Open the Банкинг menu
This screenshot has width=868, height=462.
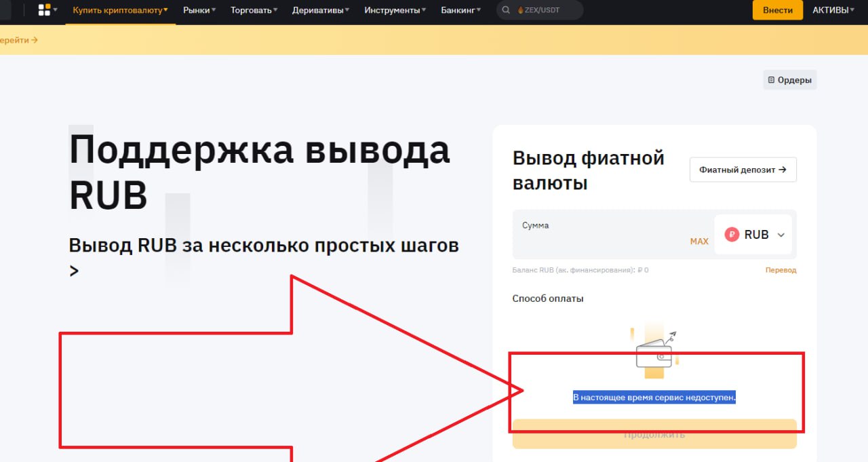(x=461, y=10)
